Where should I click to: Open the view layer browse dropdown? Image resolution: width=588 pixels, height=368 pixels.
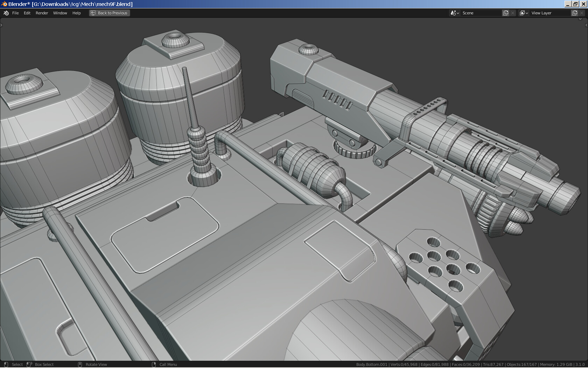coord(524,13)
